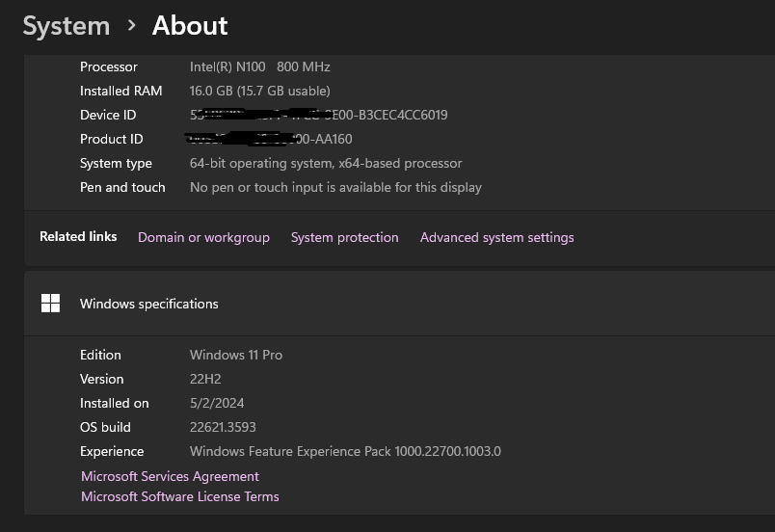The image size is (775, 532).
Task: Select the Processor label
Action: pyautogui.click(x=109, y=66)
